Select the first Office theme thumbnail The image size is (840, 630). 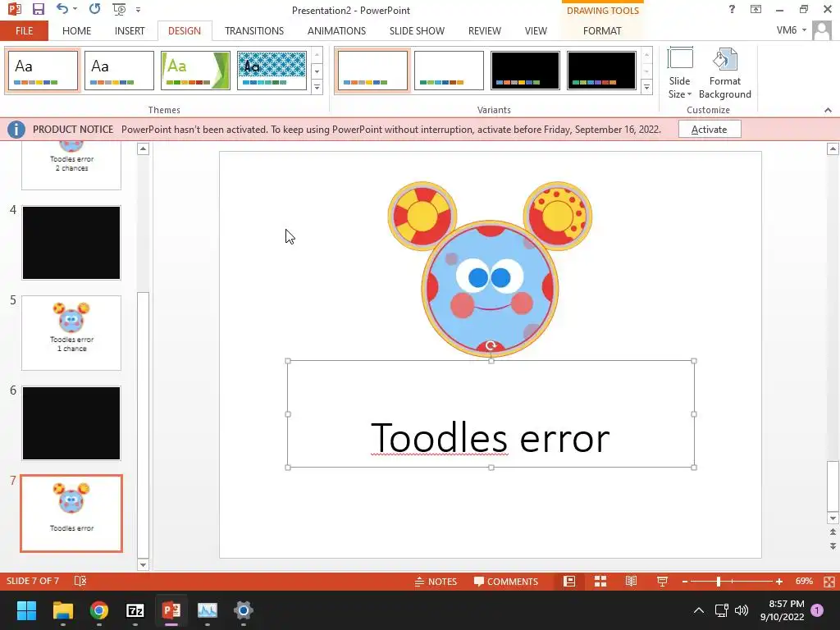43,71
